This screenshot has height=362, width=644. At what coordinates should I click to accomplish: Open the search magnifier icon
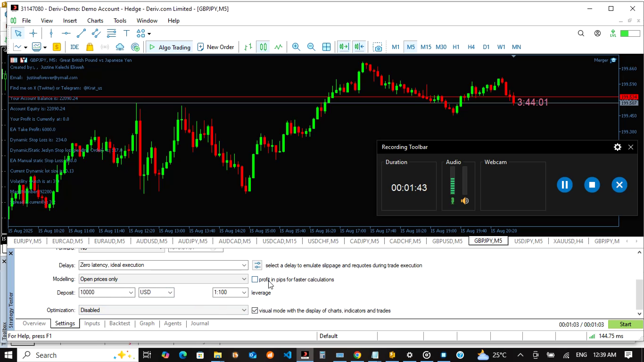(x=581, y=33)
